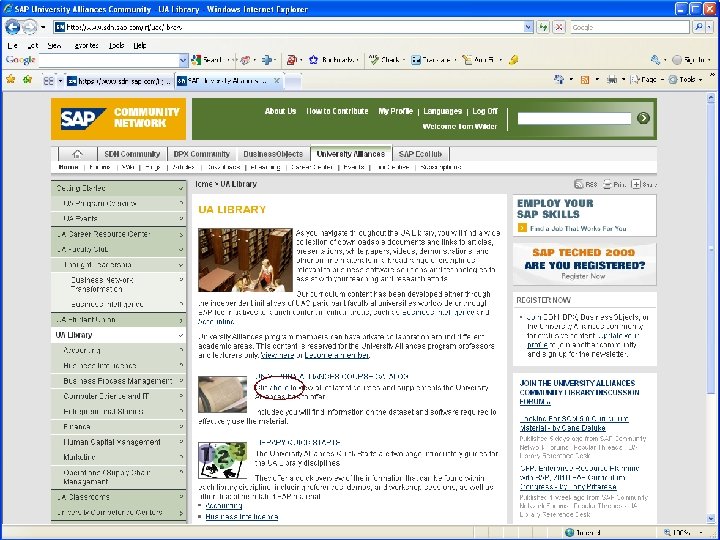Open the Google toolbar search box dropdown
The width and height of the screenshot is (720, 540).
point(183,60)
